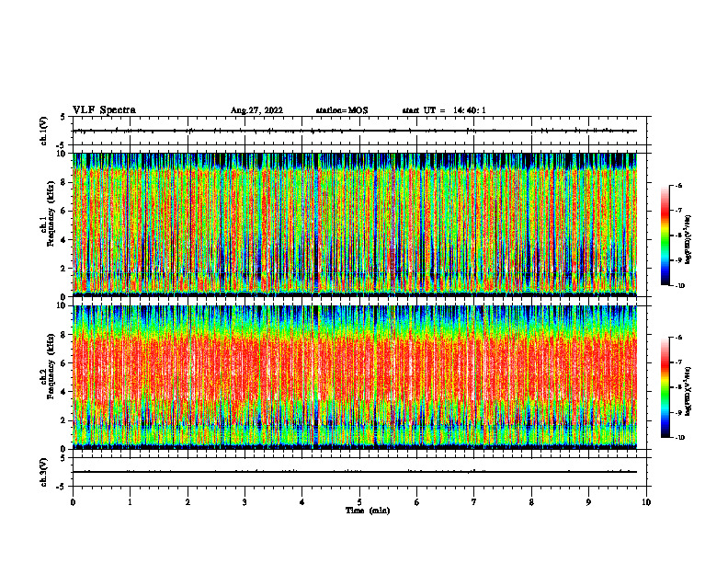The height and width of the screenshot is (563, 728).
Task: Click the "-6" tick on ch.2 colorbar
Action: click(x=678, y=338)
